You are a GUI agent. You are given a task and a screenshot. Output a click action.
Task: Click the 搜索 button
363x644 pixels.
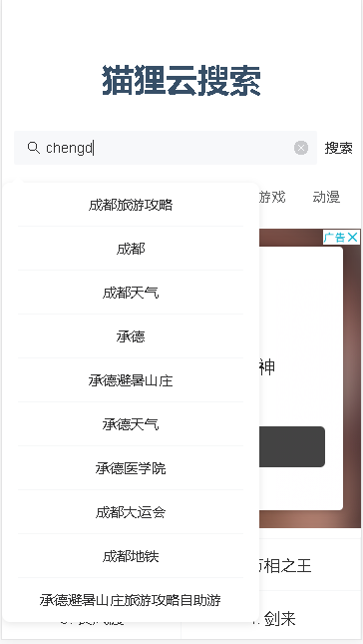(x=338, y=148)
